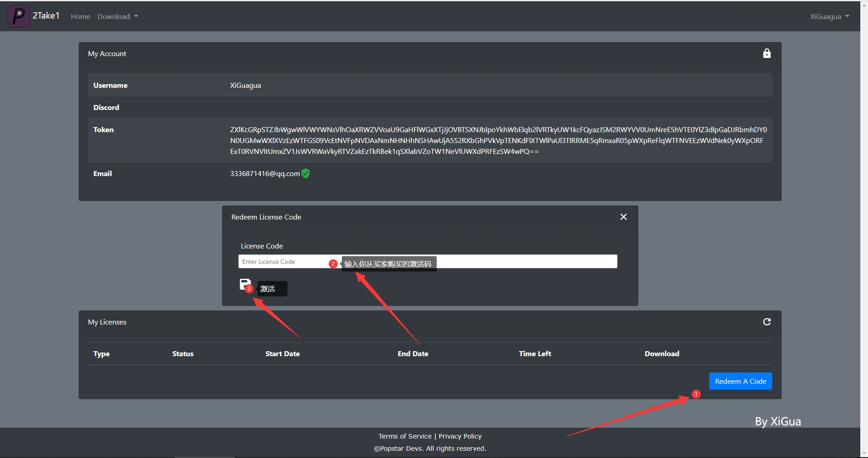
Task: Close the Redeem License Code panel
Action: [623, 217]
